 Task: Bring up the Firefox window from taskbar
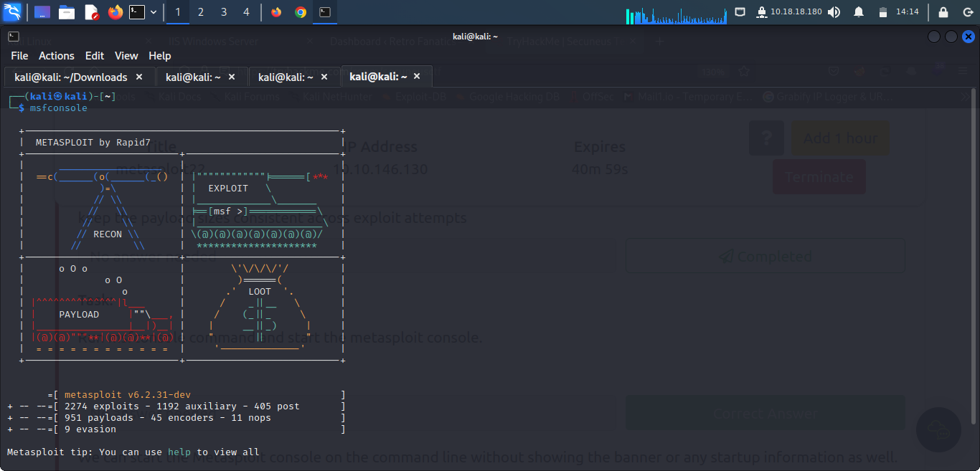click(277, 12)
